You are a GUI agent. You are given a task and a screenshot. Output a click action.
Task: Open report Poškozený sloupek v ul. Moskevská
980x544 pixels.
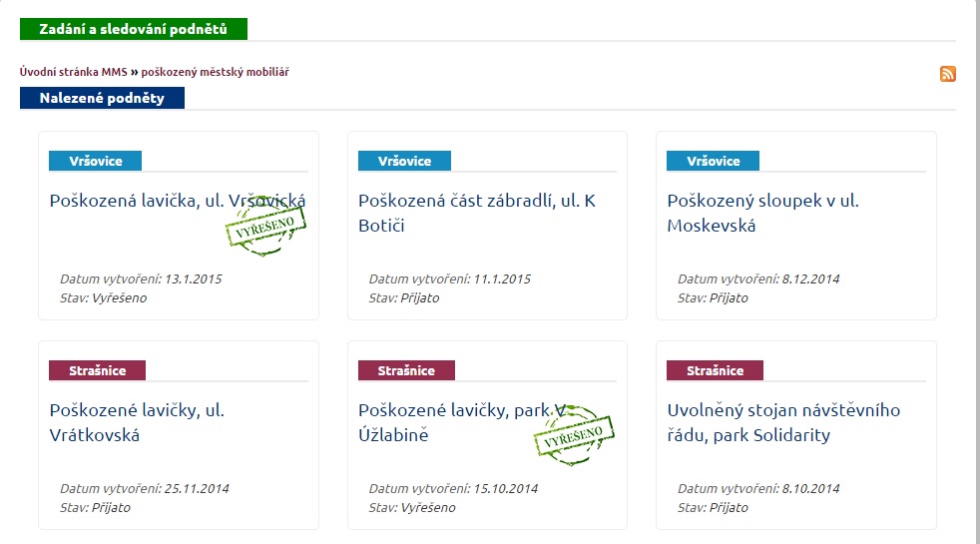(x=762, y=213)
